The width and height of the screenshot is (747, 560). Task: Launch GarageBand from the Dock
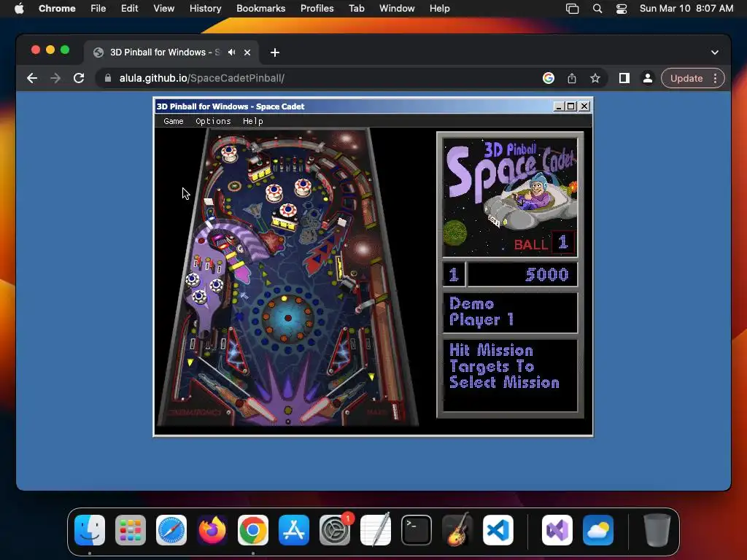coord(457,530)
